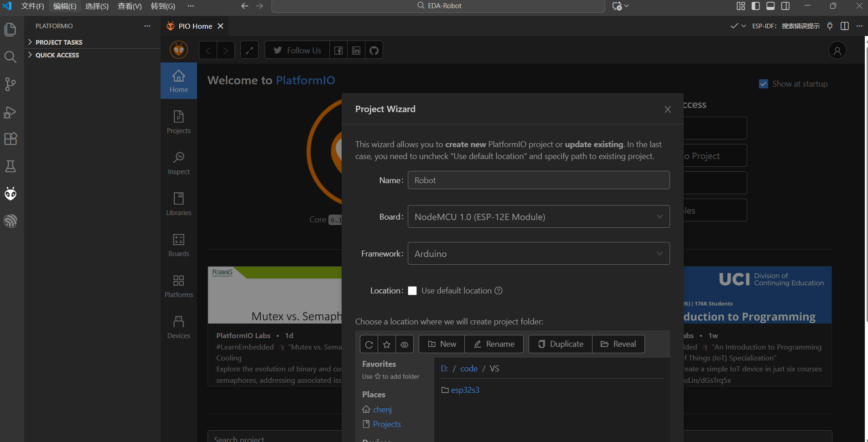Image resolution: width=868 pixels, height=442 pixels.
Task: Expand PROJECT TASKS section
Action: (93, 42)
